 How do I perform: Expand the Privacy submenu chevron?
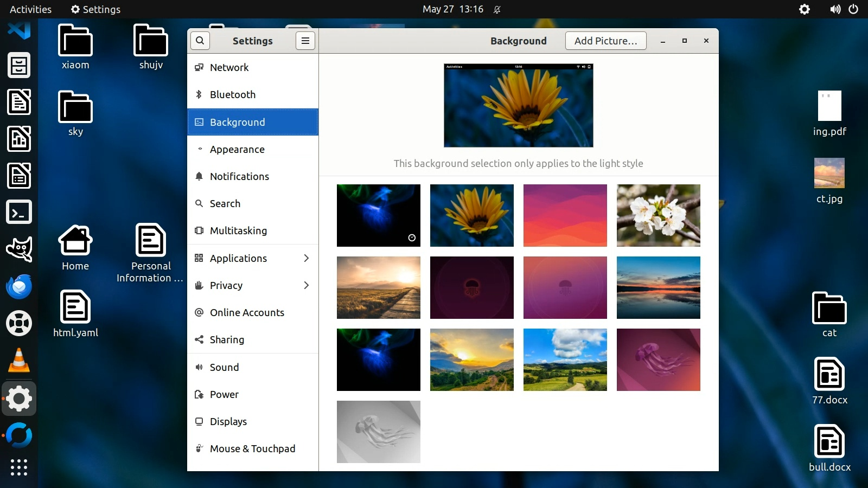tap(306, 285)
